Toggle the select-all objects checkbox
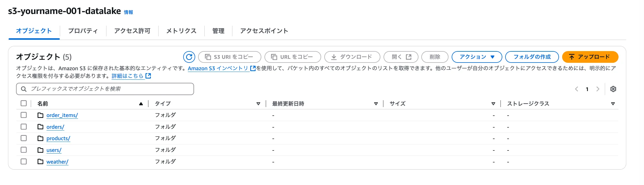The width and height of the screenshot is (644, 185). (x=24, y=103)
